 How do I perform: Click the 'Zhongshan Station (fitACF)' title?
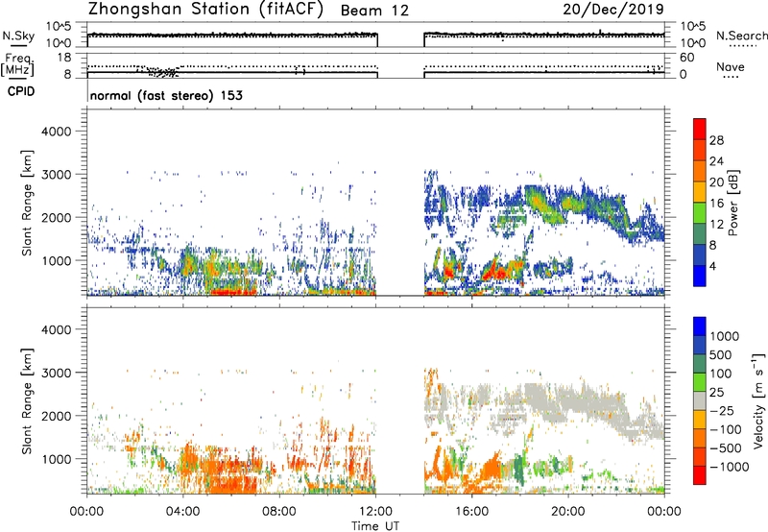205,10
